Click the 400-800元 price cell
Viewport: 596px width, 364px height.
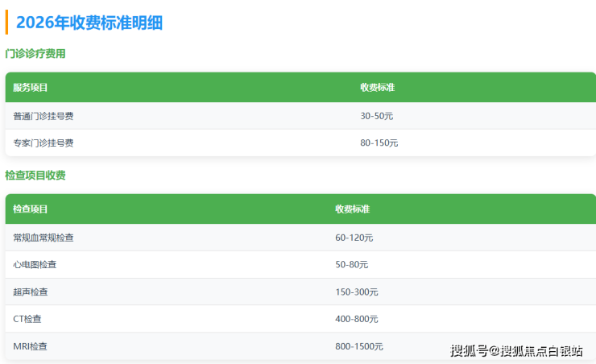coord(357,319)
